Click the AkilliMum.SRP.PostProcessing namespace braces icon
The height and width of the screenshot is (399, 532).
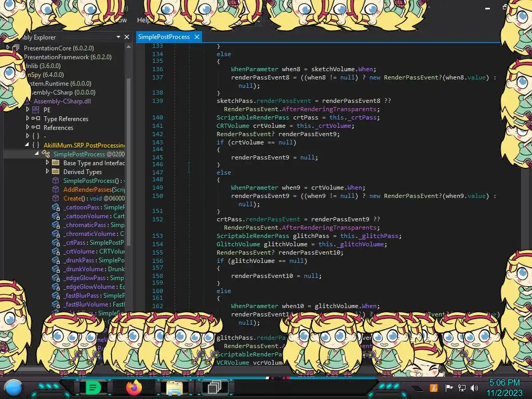point(36,145)
